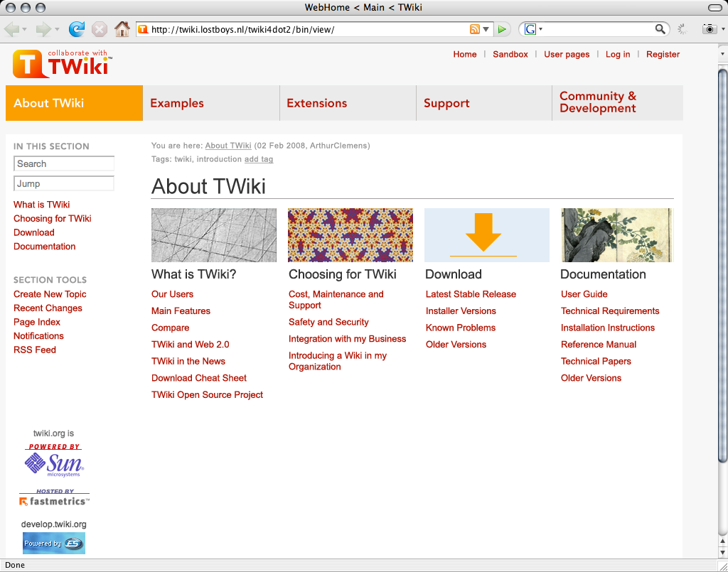Viewport: 728px width, 572px height.
Task: Click the browser reload button
Action: [x=76, y=29]
